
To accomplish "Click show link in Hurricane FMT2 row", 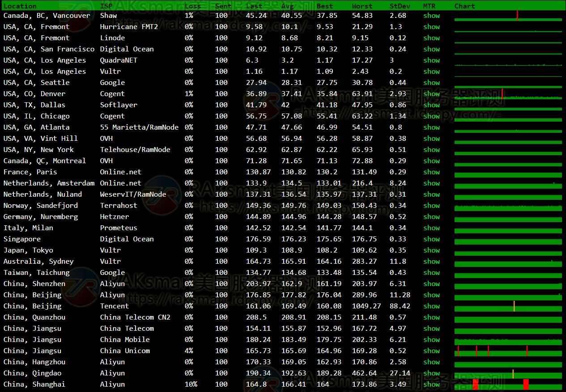I will point(431,27).
